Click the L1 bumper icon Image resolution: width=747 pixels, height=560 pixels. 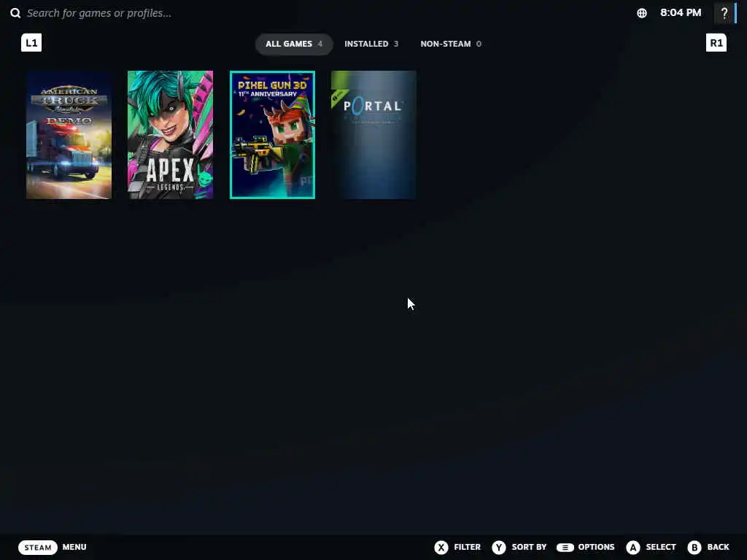click(x=31, y=43)
